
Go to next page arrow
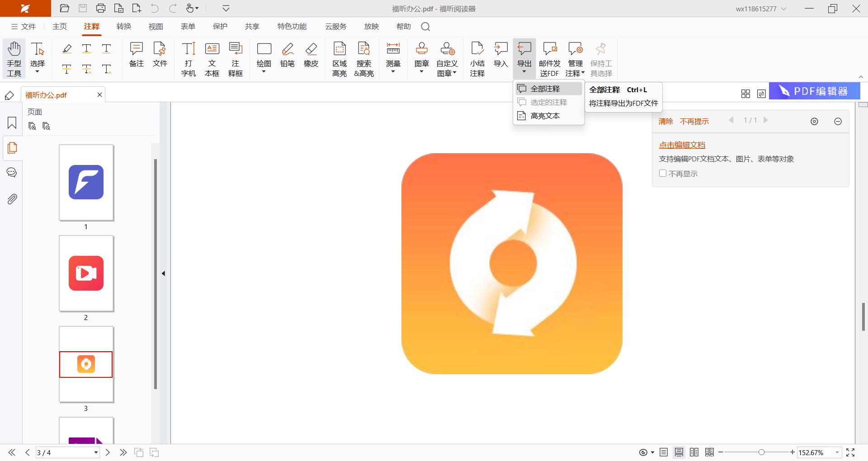click(108, 452)
